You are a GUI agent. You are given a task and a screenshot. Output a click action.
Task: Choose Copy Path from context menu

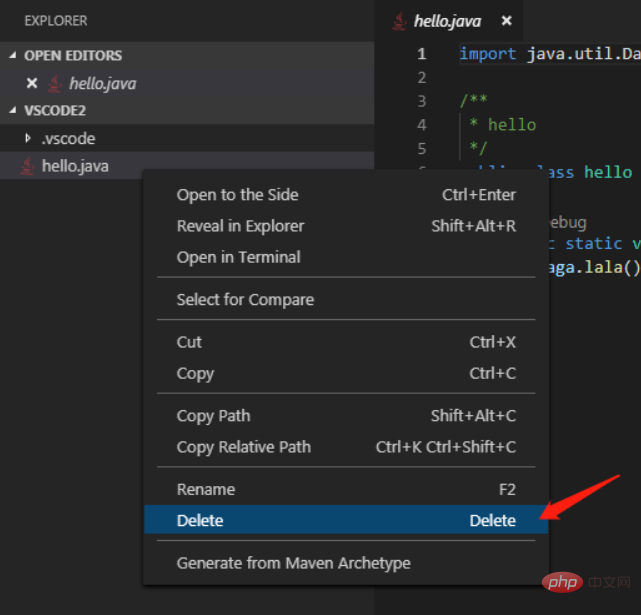(346, 416)
